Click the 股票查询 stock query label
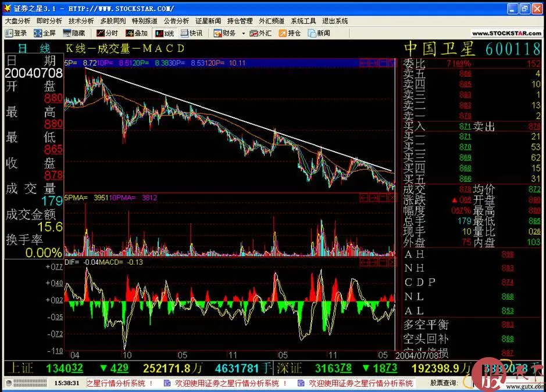This screenshot has height=392, width=546. (x=443, y=383)
